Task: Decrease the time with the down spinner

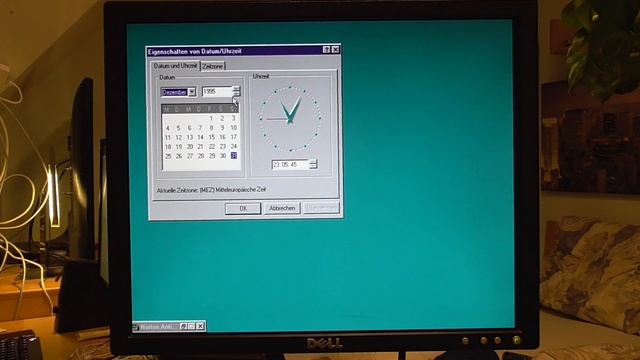Action: (313, 167)
